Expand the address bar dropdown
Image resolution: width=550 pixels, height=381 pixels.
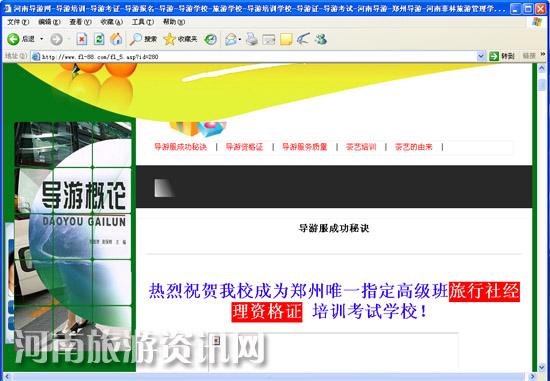coord(481,56)
